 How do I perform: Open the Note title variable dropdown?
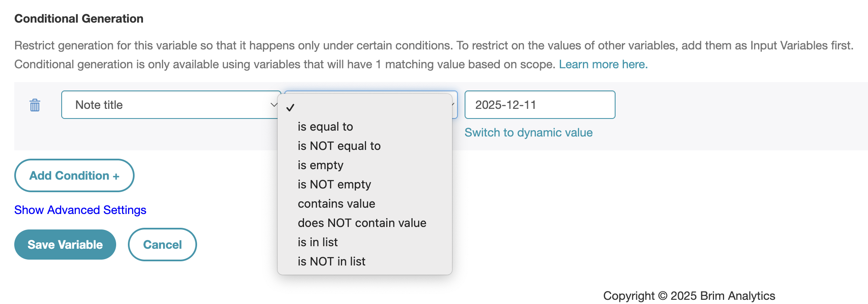coord(171,105)
